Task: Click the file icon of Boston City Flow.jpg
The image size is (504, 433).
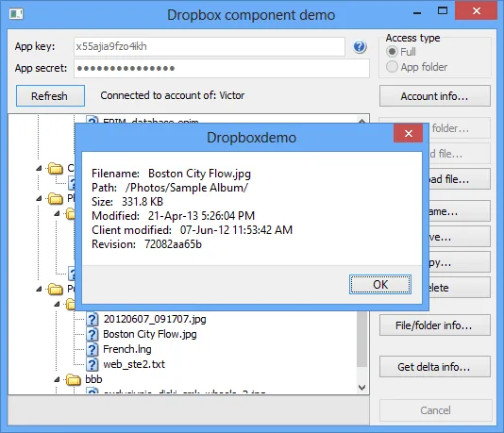Action: coord(92,334)
